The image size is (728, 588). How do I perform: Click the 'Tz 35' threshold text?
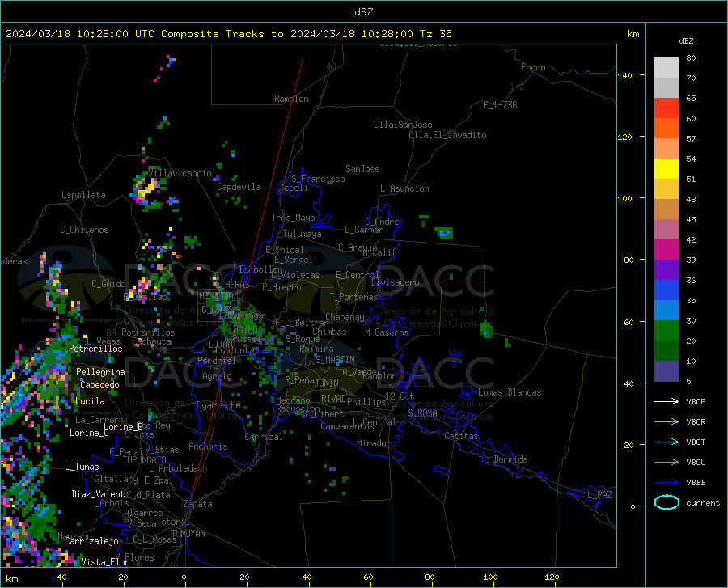(435, 34)
